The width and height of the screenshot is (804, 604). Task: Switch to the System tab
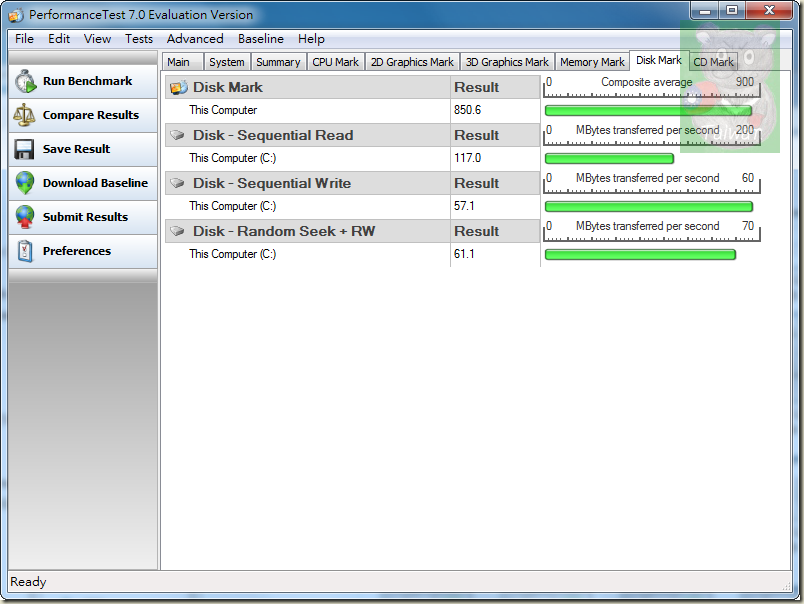point(227,62)
